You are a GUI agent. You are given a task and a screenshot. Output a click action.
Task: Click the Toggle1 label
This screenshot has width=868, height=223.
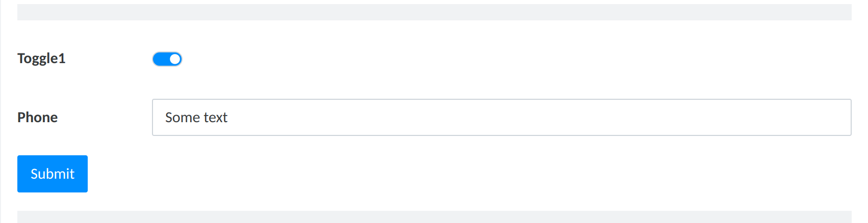41,59
